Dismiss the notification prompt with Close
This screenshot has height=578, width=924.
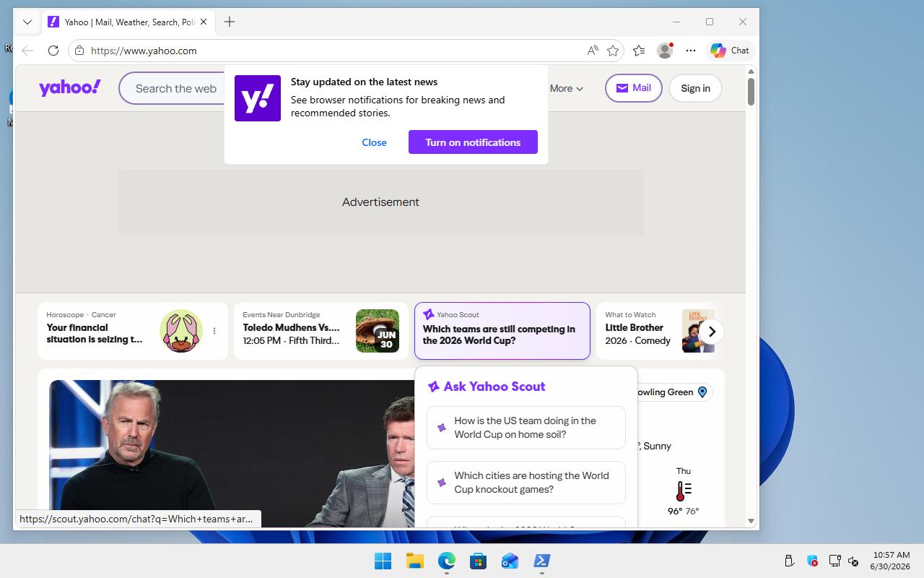click(374, 142)
